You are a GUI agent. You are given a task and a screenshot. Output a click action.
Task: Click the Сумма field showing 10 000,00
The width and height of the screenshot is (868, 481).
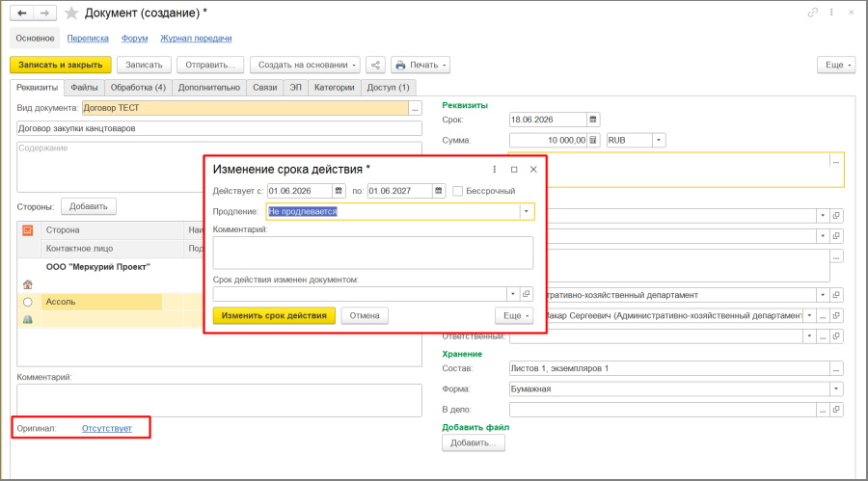[x=548, y=140]
